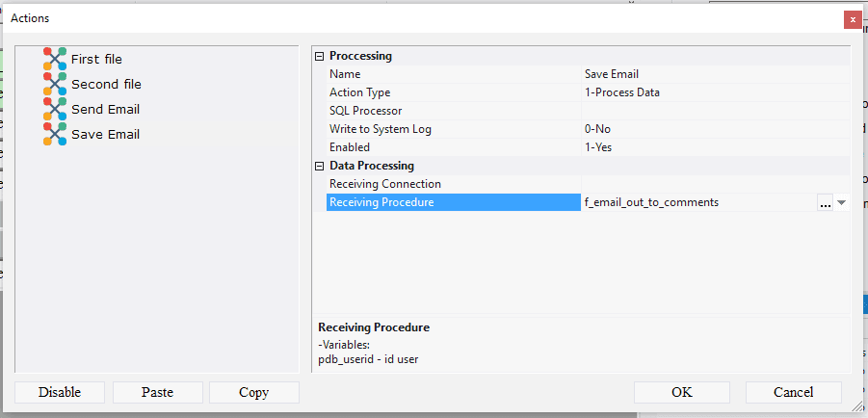868x418 pixels.
Task: Click the ellipsis browse button for Receiving Procedure
Action: point(825,202)
